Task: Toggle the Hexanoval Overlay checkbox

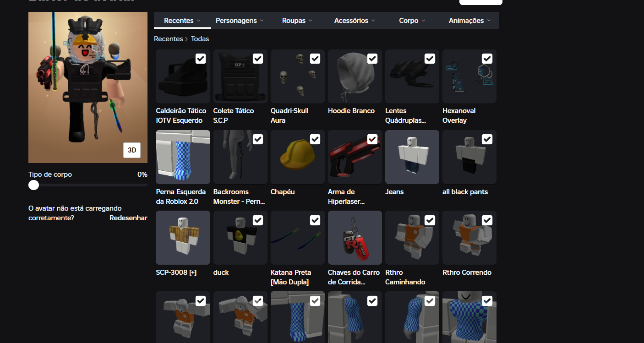Action: pyautogui.click(x=487, y=59)
